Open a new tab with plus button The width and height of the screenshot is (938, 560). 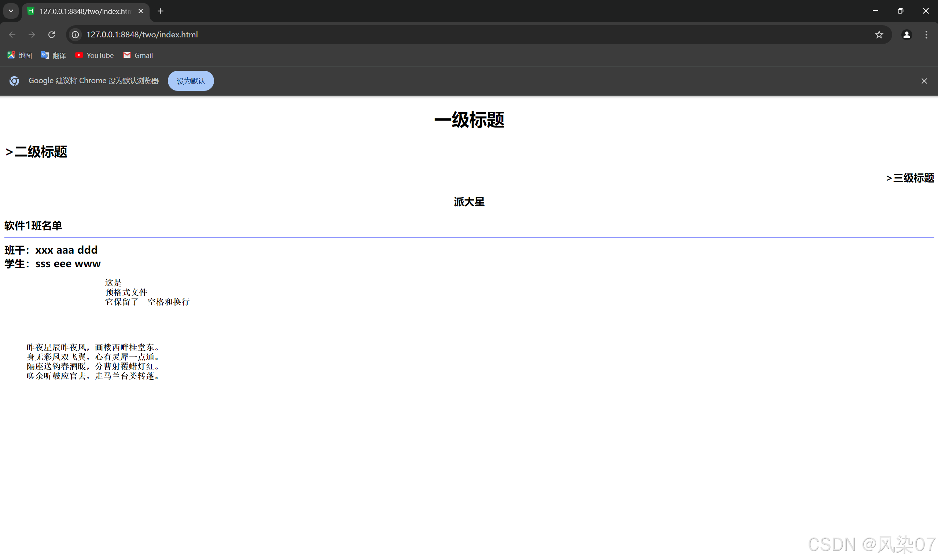point(160,11)
